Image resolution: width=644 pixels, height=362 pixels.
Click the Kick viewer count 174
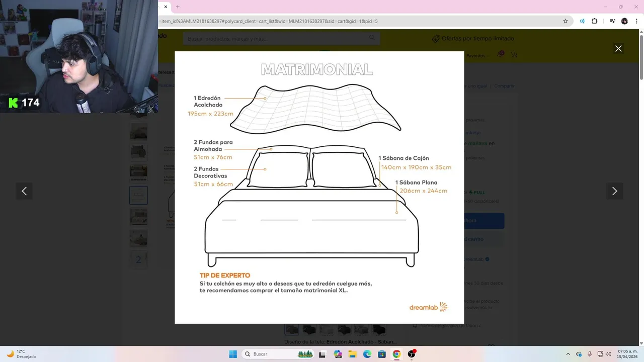(30, 103)
